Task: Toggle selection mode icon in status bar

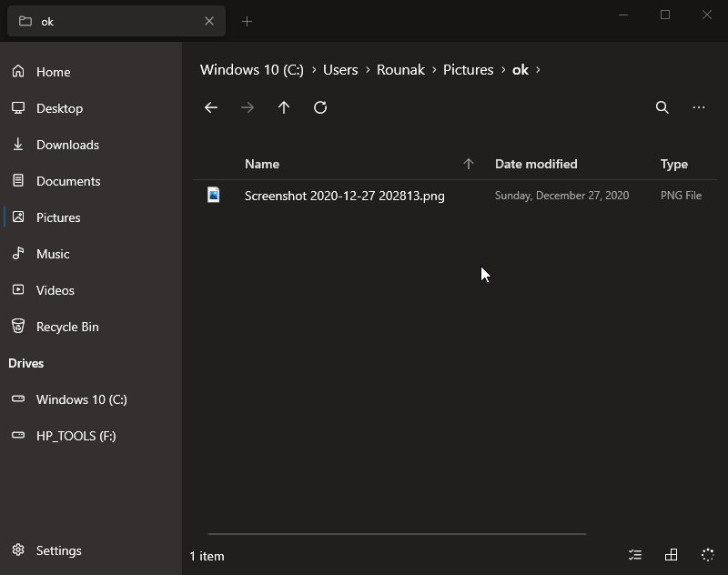Action: click(x=634, y=555)
